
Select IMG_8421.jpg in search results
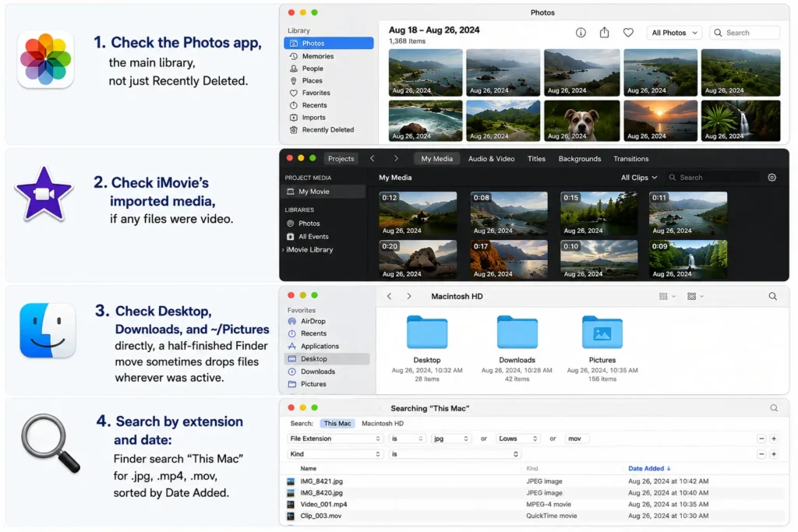[535, 481]
